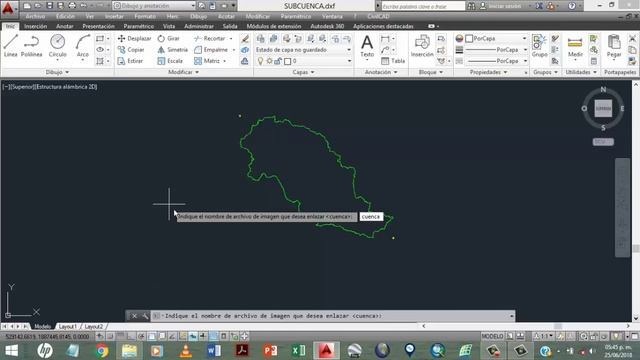Expand the Anotación panel
The image size is (640, 360).
tap(381, 72)
